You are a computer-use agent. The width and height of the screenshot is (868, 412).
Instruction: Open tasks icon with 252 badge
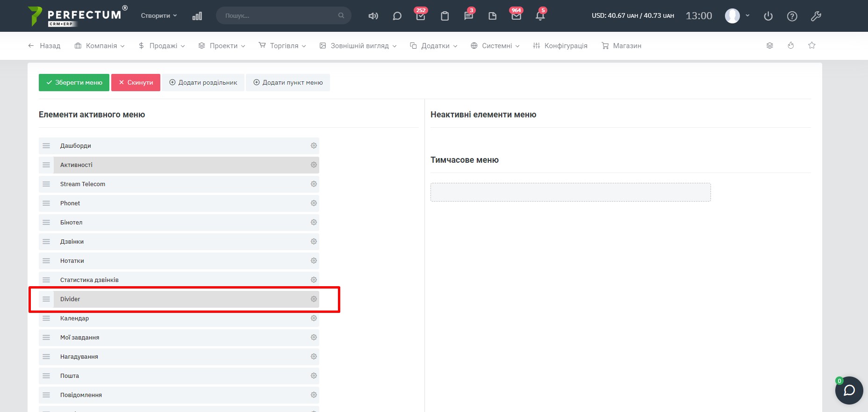[421, 16]
